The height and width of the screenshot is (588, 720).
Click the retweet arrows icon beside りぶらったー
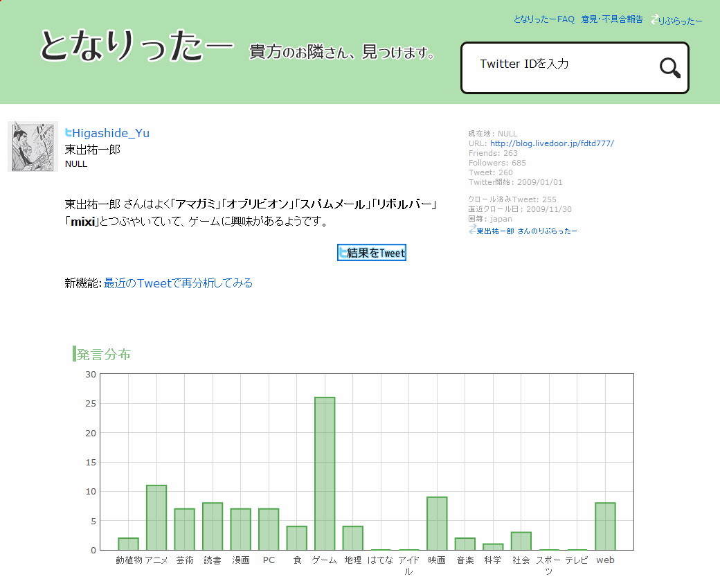click(654, 19)
